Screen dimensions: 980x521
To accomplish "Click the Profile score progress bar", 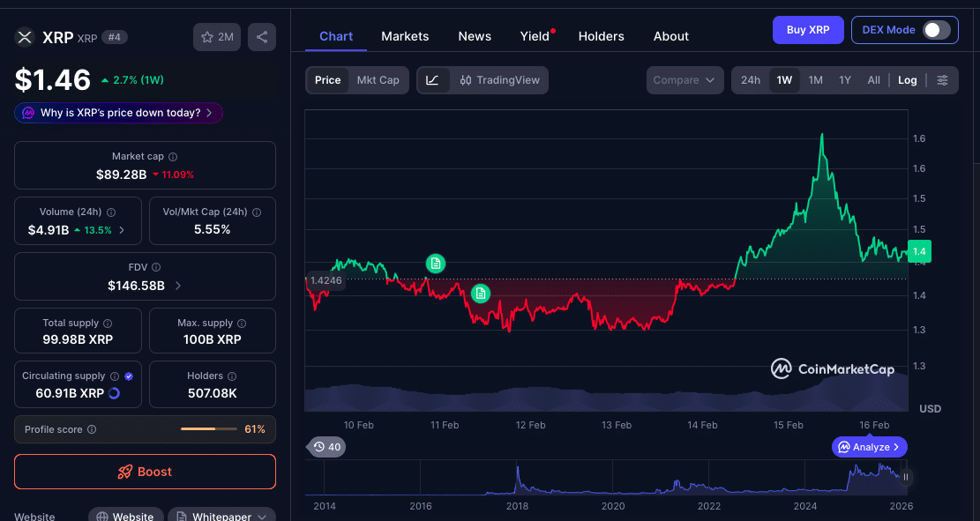I will (209, 429).
